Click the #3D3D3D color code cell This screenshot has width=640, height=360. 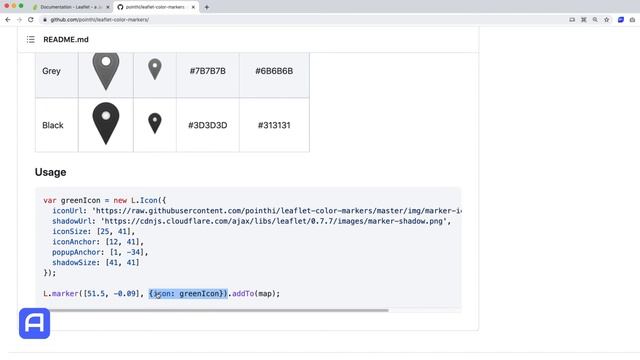208,125
